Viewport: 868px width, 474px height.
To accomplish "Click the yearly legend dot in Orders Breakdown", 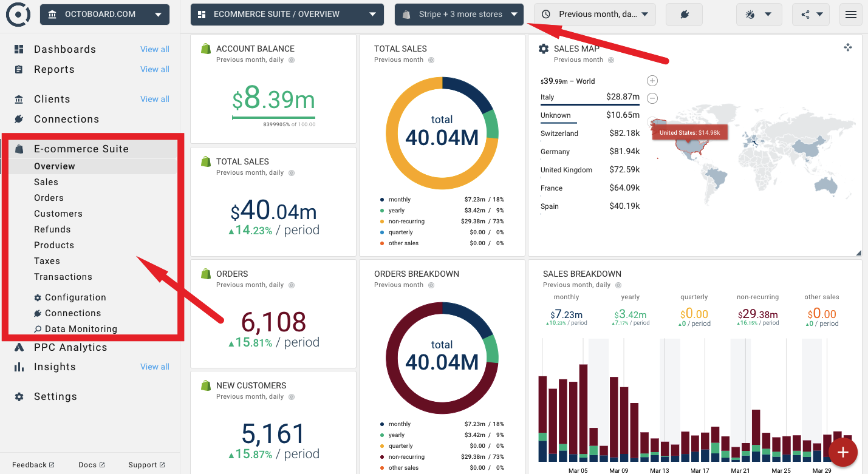I will (x=382, y=435).
